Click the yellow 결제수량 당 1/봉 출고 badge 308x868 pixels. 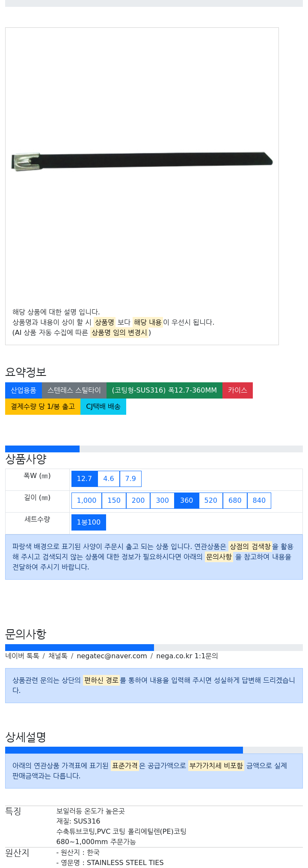[x=43, y=407]
